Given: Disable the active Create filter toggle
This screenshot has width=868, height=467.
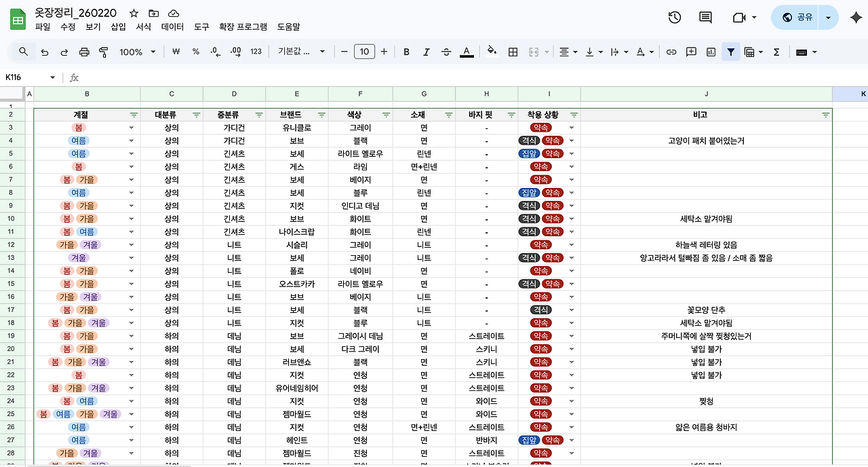Looking at the screenshot, I should (730, 52).
